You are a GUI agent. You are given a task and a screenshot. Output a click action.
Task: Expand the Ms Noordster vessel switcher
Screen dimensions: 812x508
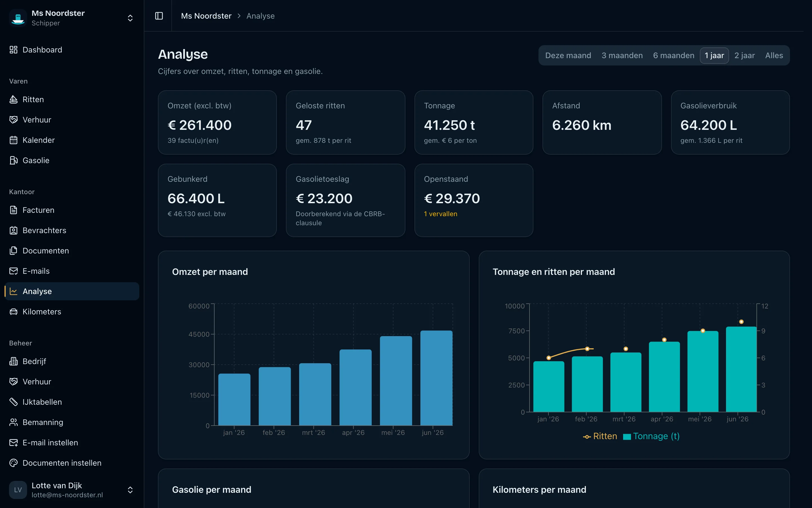point(130,18)
